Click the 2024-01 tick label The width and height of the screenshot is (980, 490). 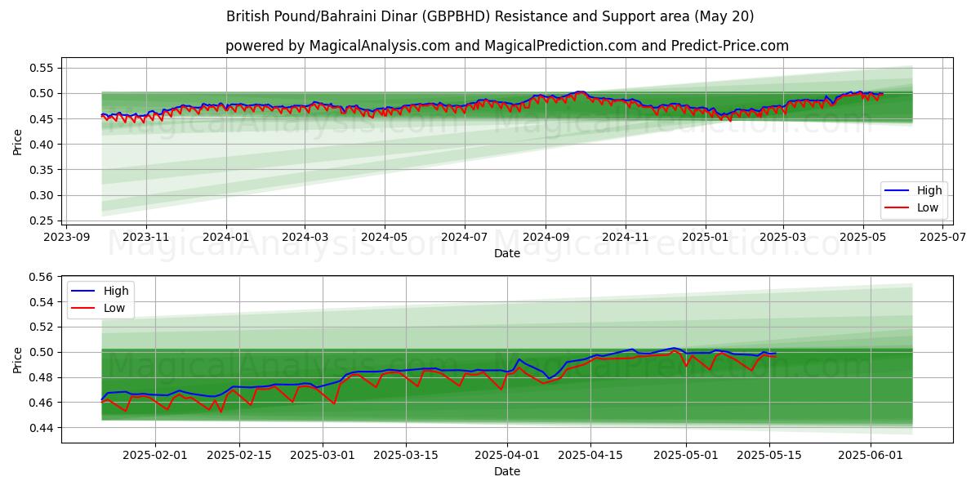point(225,237)
